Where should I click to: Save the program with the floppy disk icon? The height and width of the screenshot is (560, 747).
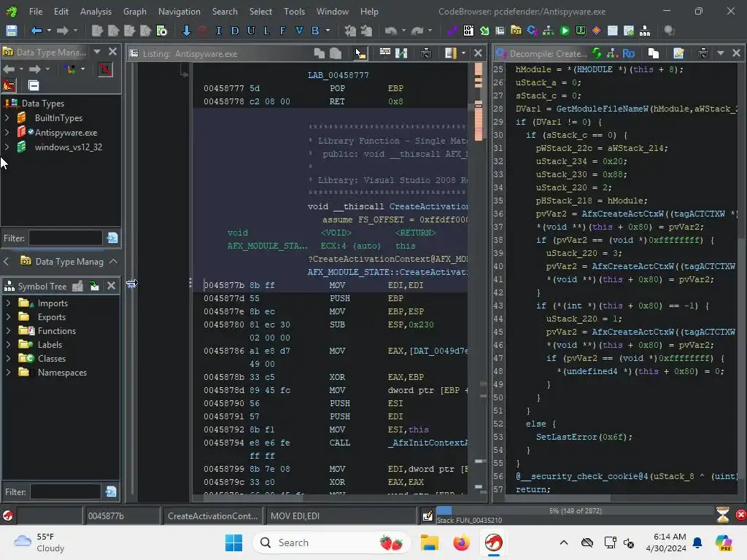click(x=12, y=31)
